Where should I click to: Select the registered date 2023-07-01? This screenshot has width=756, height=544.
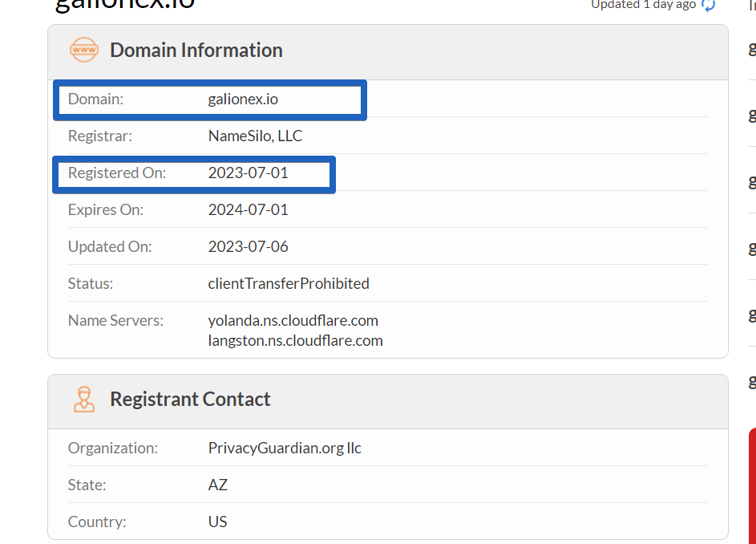click(x=248, y=173)
